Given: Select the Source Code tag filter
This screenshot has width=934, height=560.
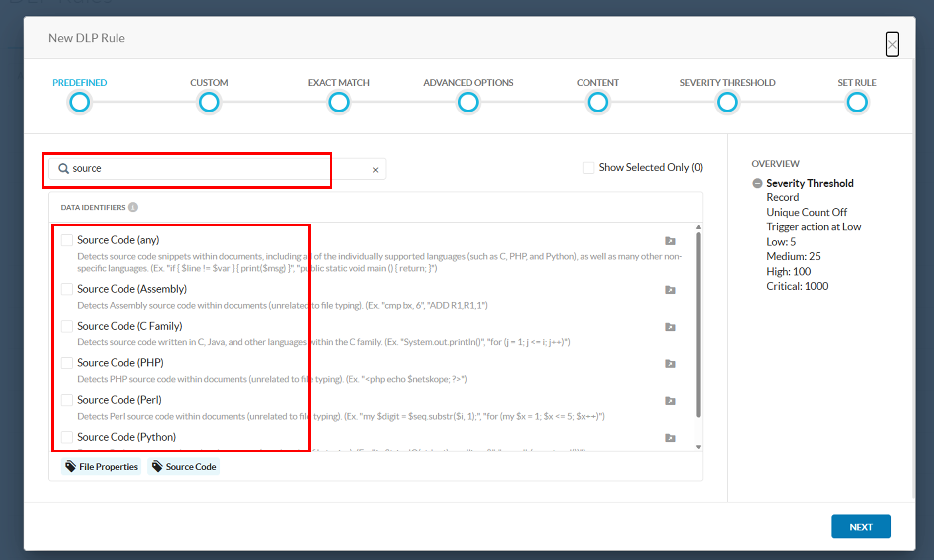Looking at the screenshot, I should [183, 466].
